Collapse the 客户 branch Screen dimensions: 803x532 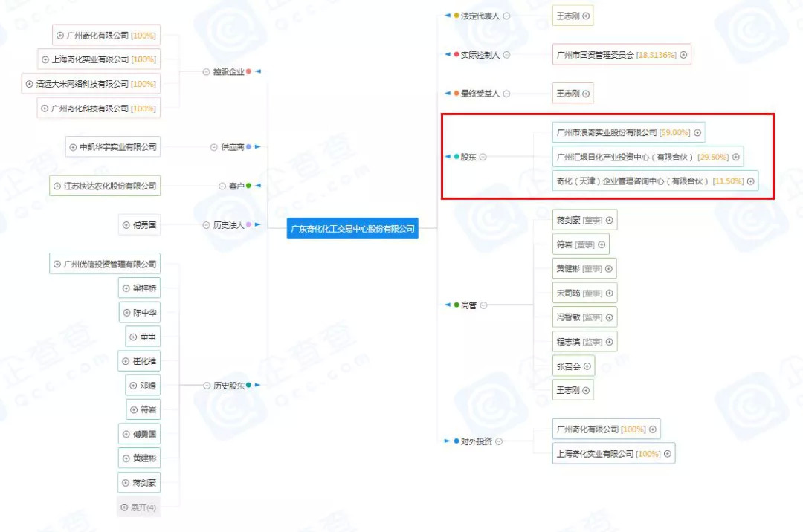(x=222, y=186)
